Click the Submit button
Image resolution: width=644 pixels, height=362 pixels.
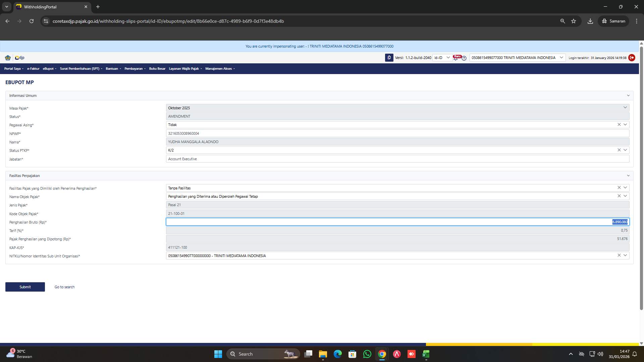pyautogui.click(x=25, y=287)
